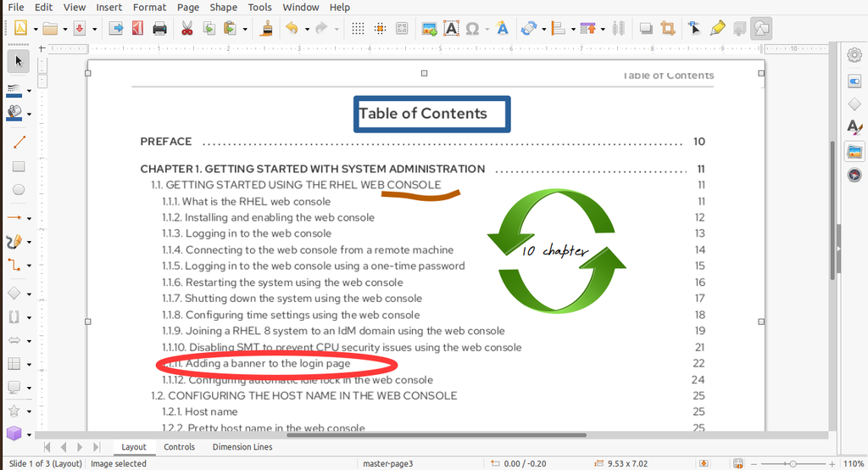
Task: Select the Layout layer tab
Action: [x=134, y=447]
